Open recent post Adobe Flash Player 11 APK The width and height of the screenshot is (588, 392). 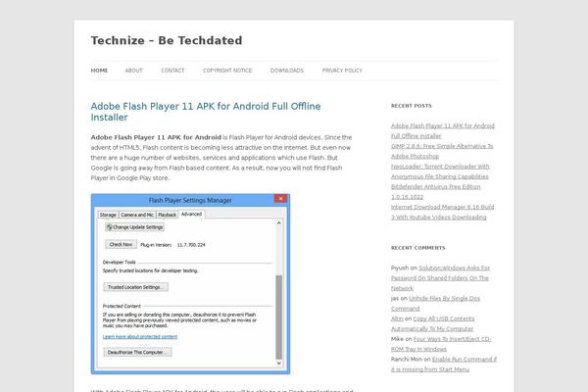point(443,130)
